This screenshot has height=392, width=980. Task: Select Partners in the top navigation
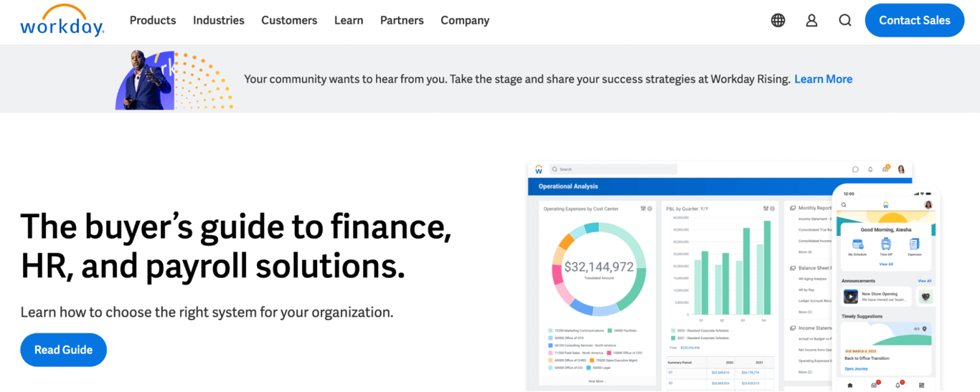click(402, 21)
